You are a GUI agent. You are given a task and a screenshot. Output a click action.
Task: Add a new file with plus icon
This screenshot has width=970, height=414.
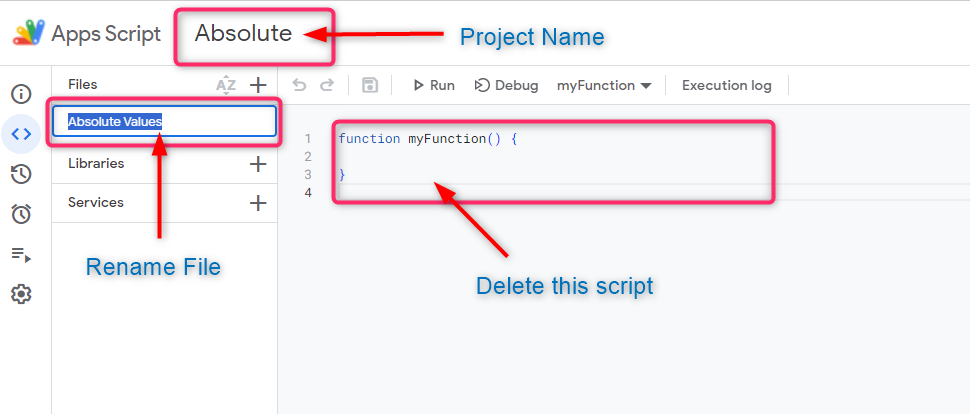coord(258,85)
